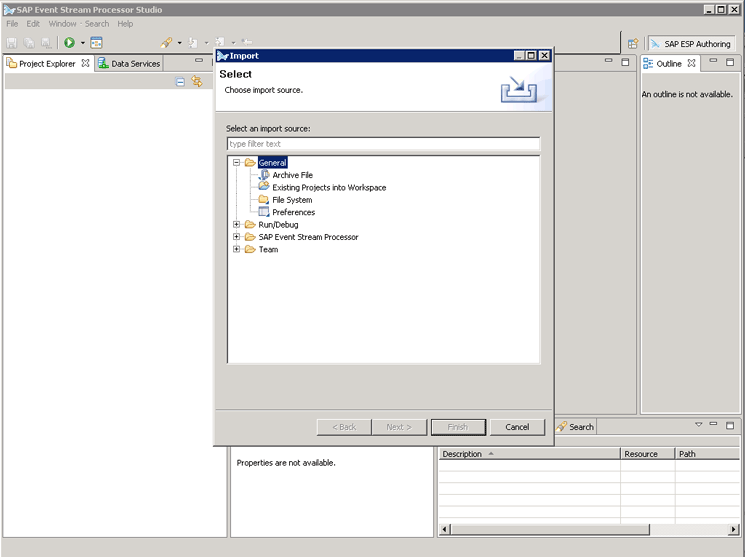Click Collapse All in Project Explorer

(x=181, y=82)
